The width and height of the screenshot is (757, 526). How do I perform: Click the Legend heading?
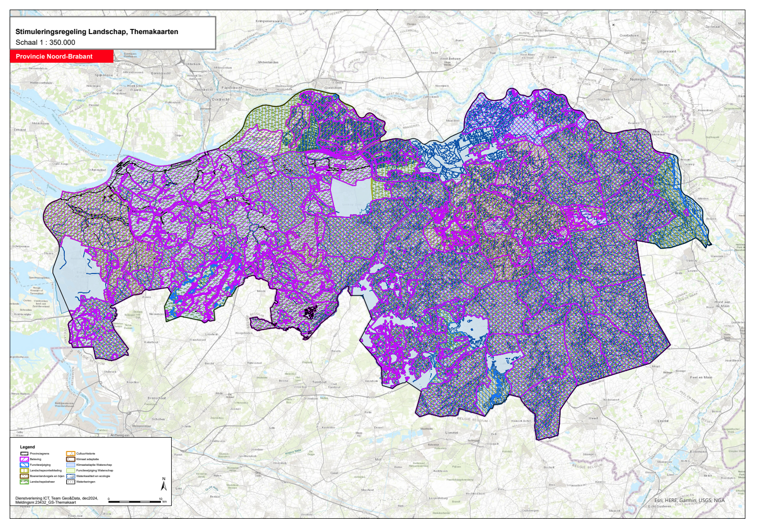[27, 447]
